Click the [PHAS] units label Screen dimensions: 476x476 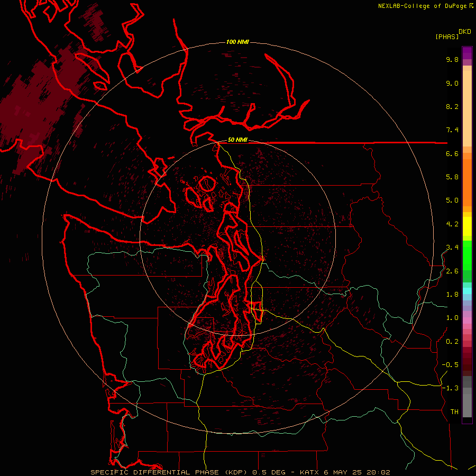447,36
